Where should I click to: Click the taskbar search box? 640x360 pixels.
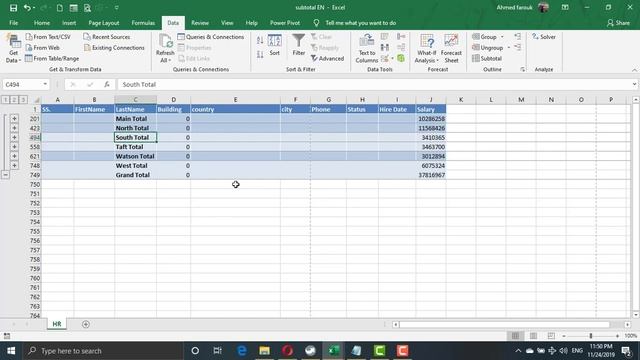coord(102,351)
